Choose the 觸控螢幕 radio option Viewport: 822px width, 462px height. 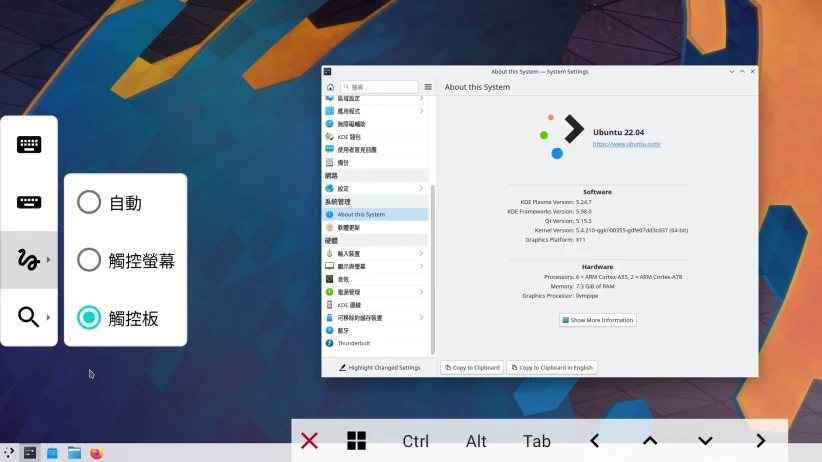coord(89,260)
